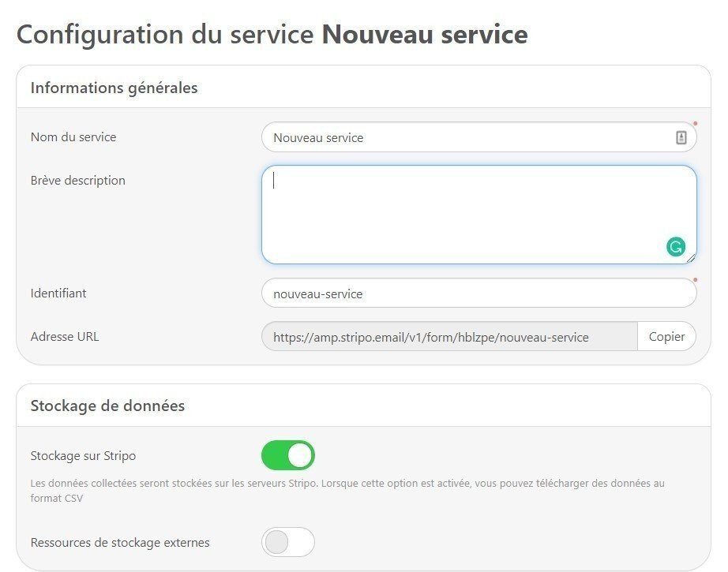Click the autofill icon inside the service name field
Screen dimensions: 728x572
point(682,136)
